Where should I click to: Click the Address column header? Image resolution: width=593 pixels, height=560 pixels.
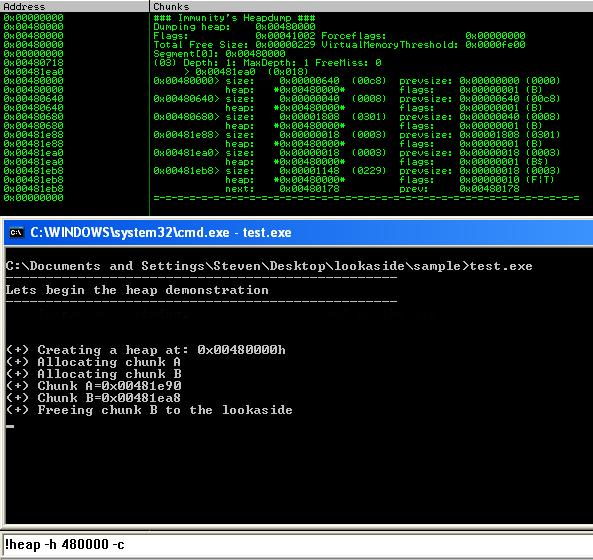point(75,6)
